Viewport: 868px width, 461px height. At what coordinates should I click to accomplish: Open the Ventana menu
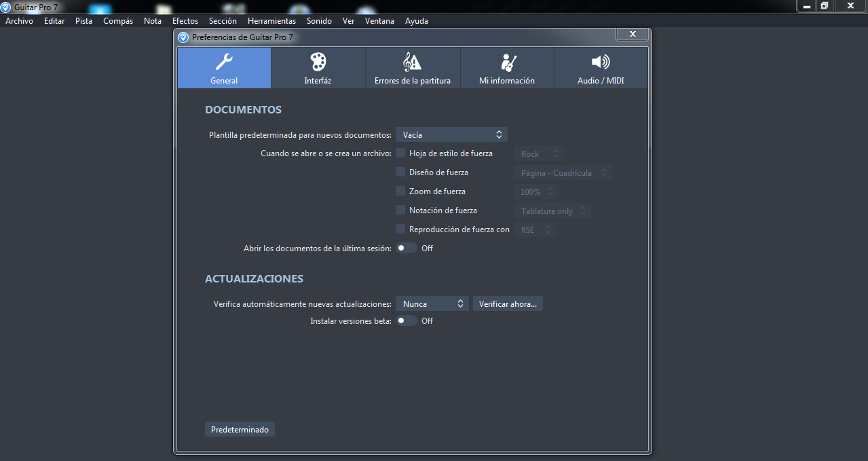(x=379, y=21)
